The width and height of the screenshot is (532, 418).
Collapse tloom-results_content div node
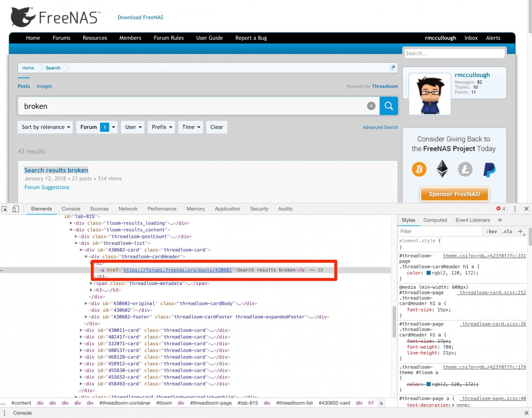pyautogui.click(x=71, y=230)
